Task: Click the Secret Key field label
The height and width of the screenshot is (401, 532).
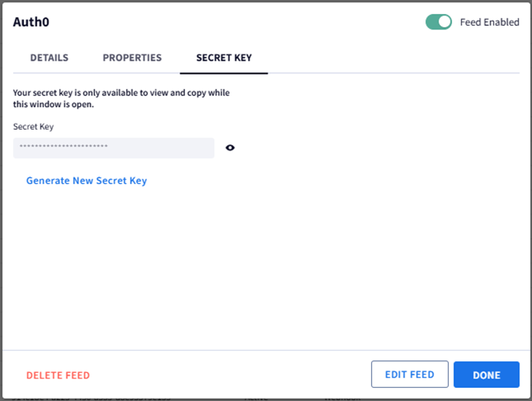Action: pos(33,127)
